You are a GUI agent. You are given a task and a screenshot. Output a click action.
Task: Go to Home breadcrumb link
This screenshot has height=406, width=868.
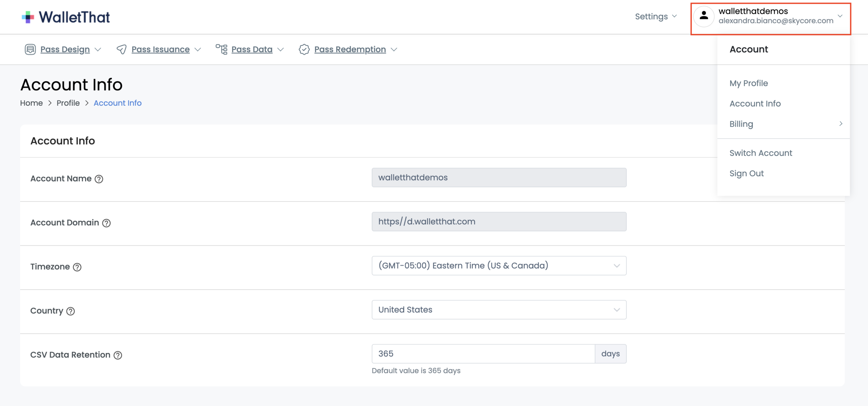31,103
